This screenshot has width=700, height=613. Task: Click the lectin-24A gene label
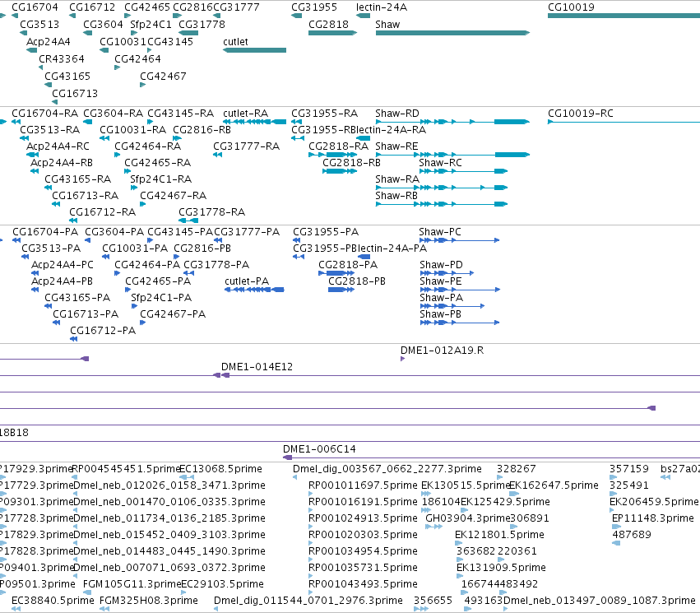click(382, 7)
